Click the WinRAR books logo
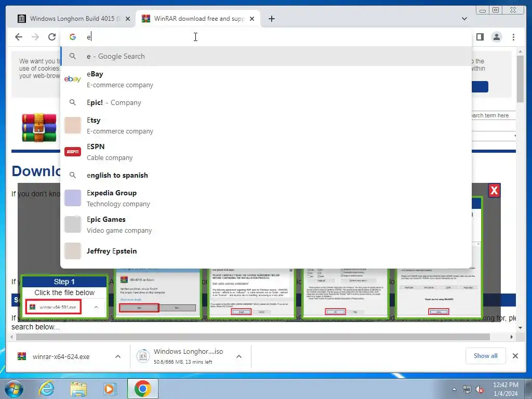This screenshot has width=532, height=399. coord(39,128)
